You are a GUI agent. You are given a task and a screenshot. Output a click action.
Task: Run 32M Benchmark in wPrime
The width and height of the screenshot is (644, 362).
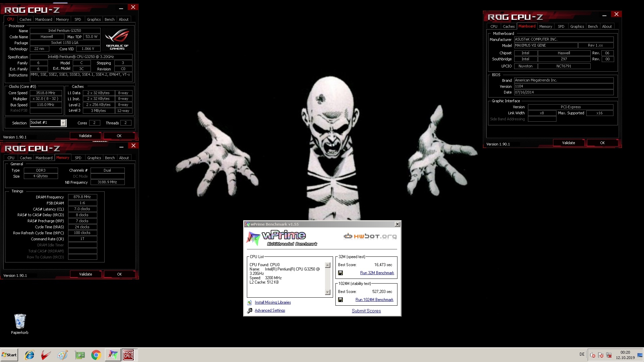377,273
